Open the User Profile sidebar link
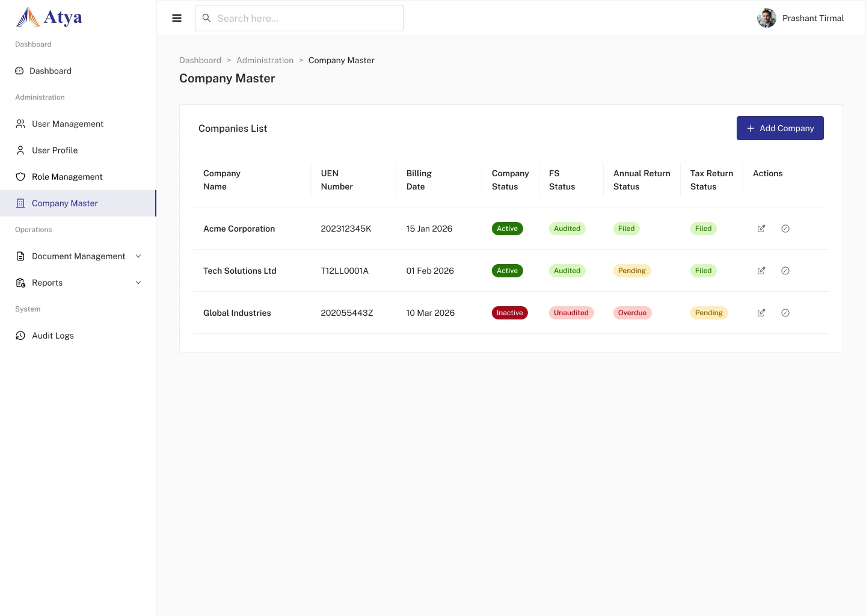This screenshot has height=616, width=866. click(x=78, y=150)
